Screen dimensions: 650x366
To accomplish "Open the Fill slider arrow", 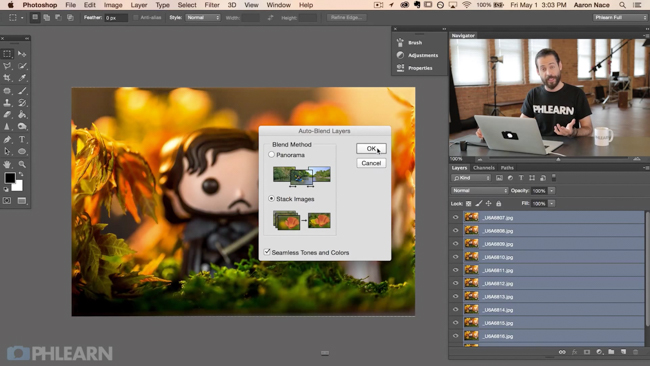I will (552, 204).
